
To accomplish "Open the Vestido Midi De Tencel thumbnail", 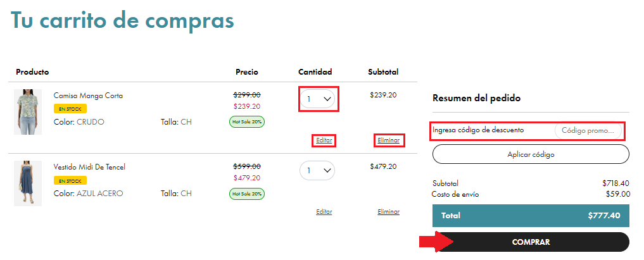I will point(28,183).
